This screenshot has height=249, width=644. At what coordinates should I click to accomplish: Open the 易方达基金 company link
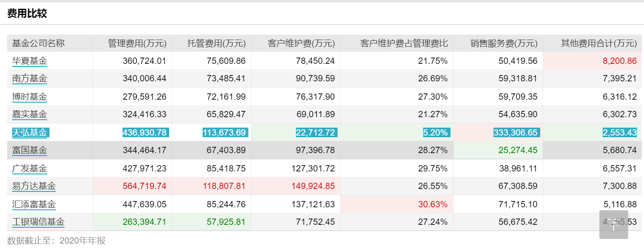point(34,186)
